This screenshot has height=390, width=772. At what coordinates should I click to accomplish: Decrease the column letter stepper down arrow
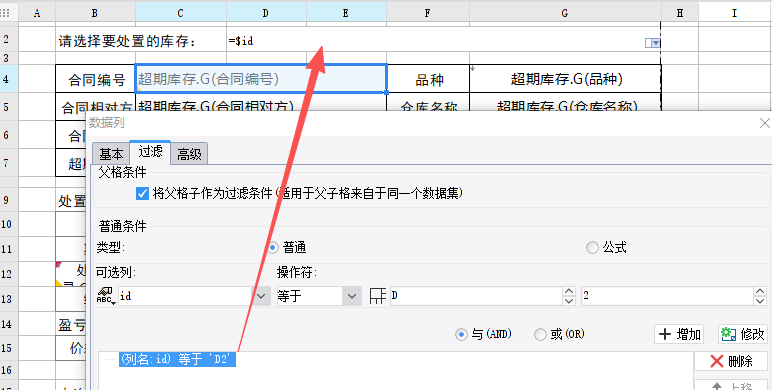click(569, 300)
